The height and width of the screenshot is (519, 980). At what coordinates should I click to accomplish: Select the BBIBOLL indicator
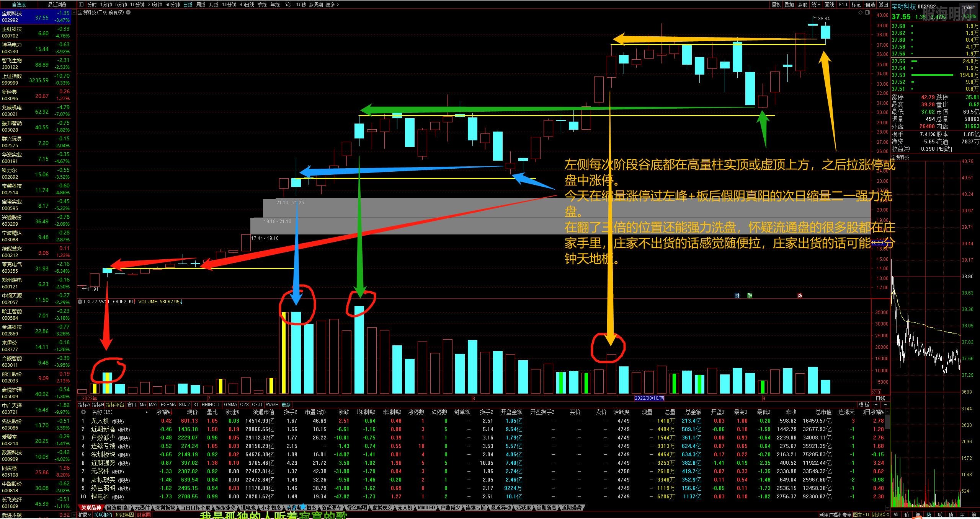click(211, 404)
